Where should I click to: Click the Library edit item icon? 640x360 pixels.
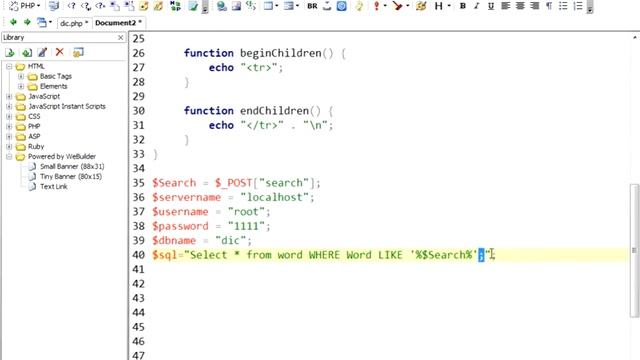42,53
